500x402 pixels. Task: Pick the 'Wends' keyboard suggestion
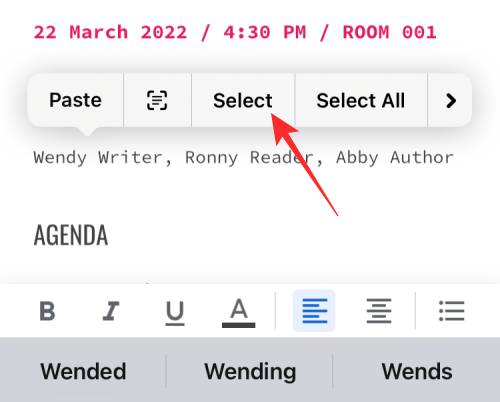coord(417,371)
